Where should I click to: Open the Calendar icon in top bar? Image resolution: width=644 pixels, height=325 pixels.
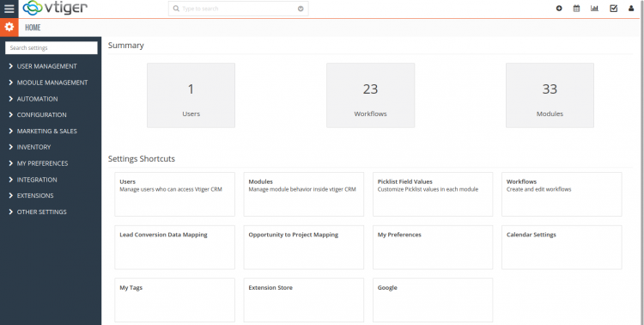577,9
